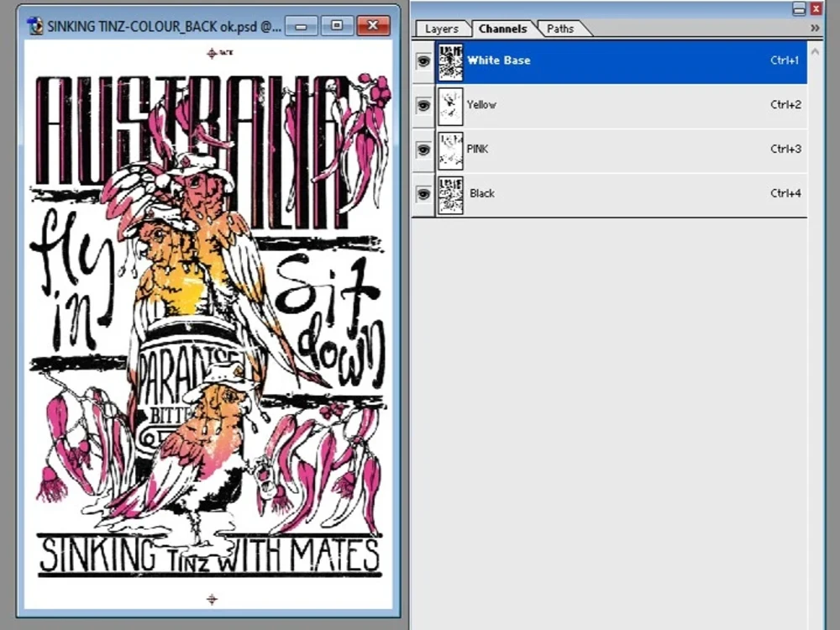Click the registration mark at the top of the artwork
The height and width of the screenshot is (630, 840).
coord(211,52)
